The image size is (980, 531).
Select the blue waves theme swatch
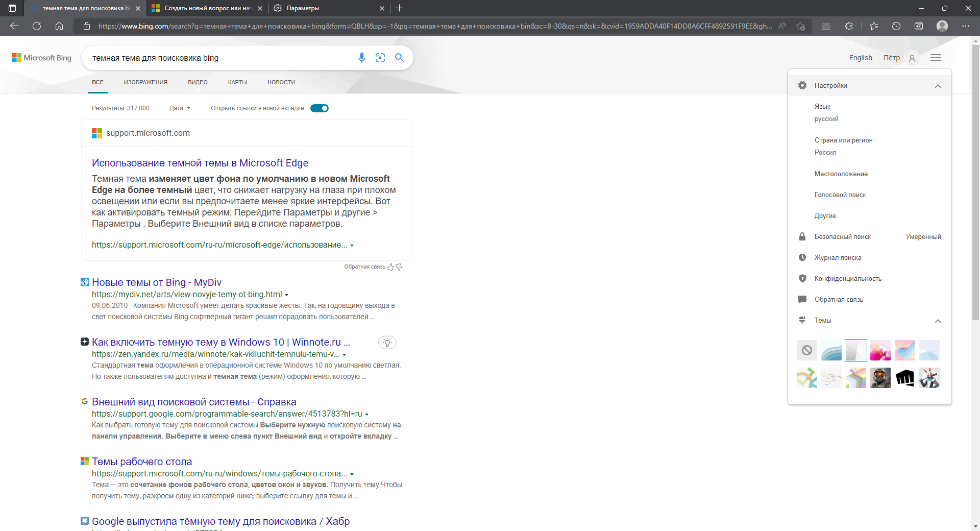point(831,350)
